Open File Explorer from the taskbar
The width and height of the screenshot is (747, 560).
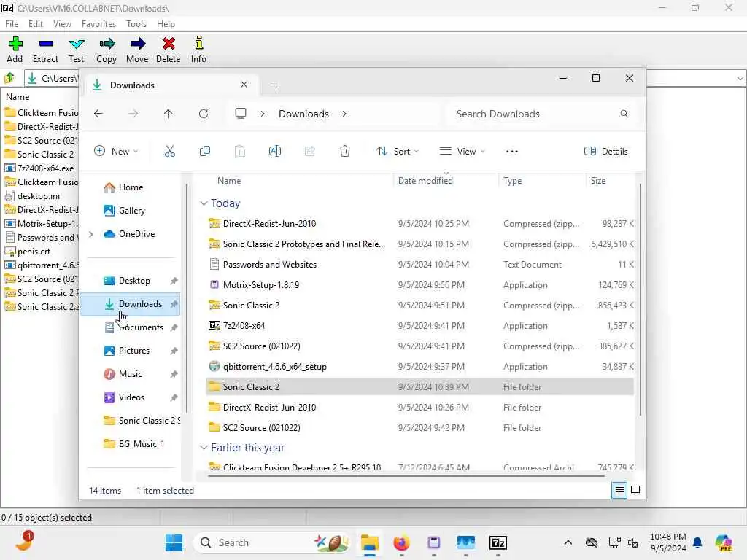tap(370, 542)
